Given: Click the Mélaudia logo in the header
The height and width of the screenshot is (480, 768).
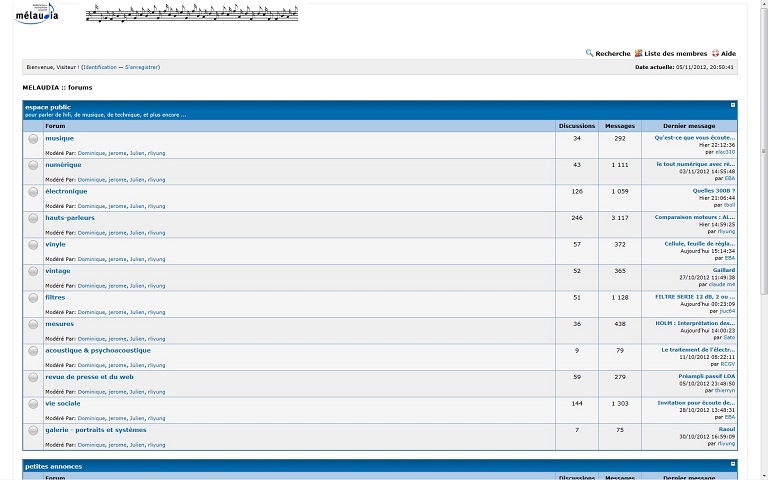Looking at the screenshot, I should (x=37, y=13).
